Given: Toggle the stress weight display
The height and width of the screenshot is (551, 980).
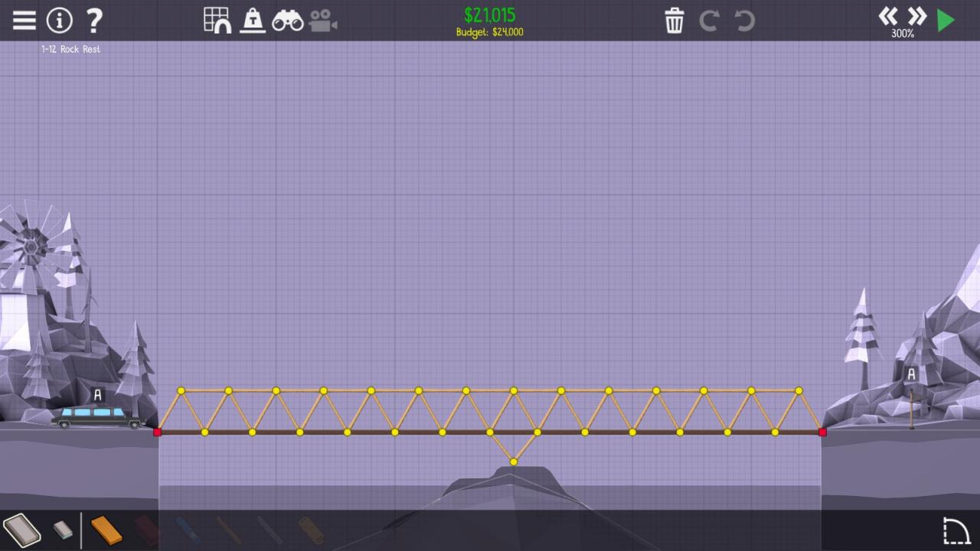Looking at the screenshot, I should [x=252, y=20].
